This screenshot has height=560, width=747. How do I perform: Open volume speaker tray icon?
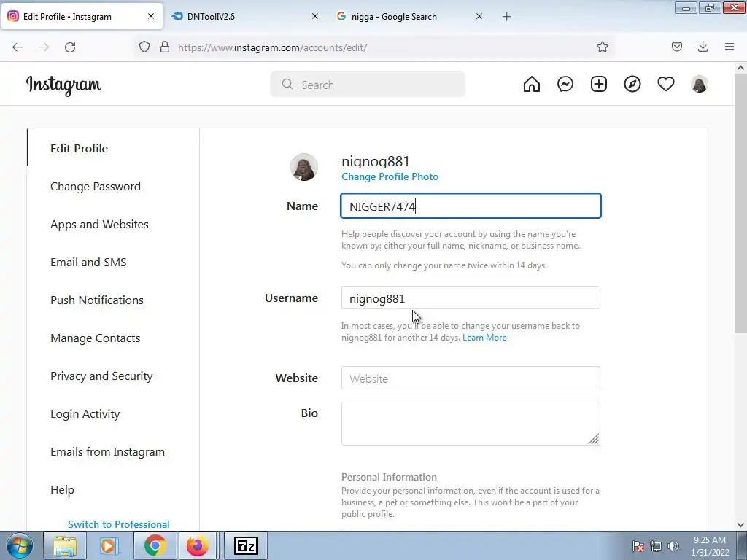coord(673,546)
